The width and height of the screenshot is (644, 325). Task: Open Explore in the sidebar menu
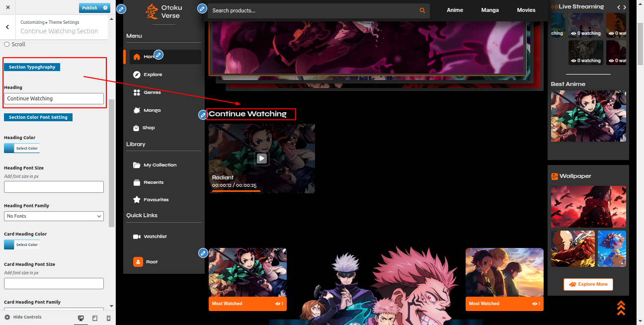pos(153,75)
